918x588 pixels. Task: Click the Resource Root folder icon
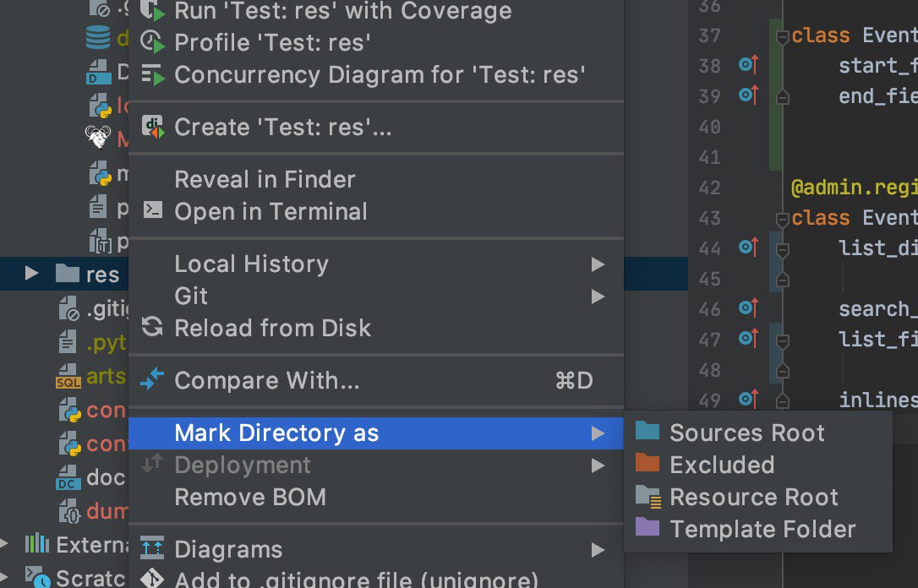click(x=648, y=496)
